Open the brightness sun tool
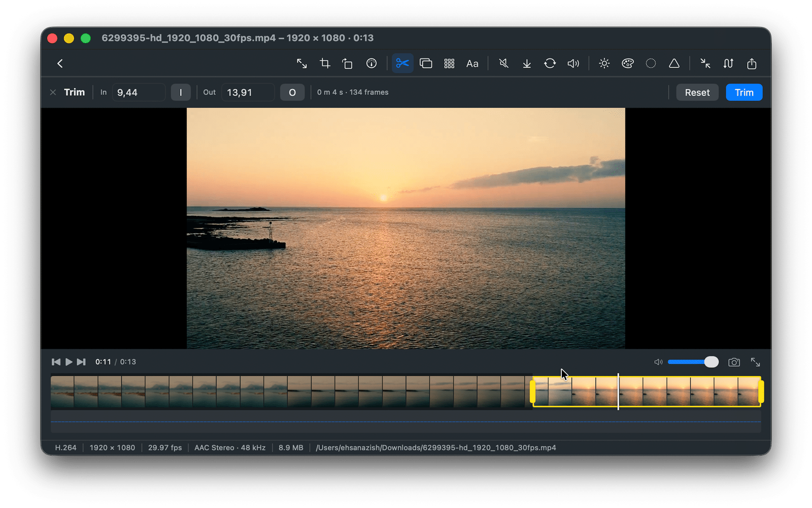 coord(604,63)
